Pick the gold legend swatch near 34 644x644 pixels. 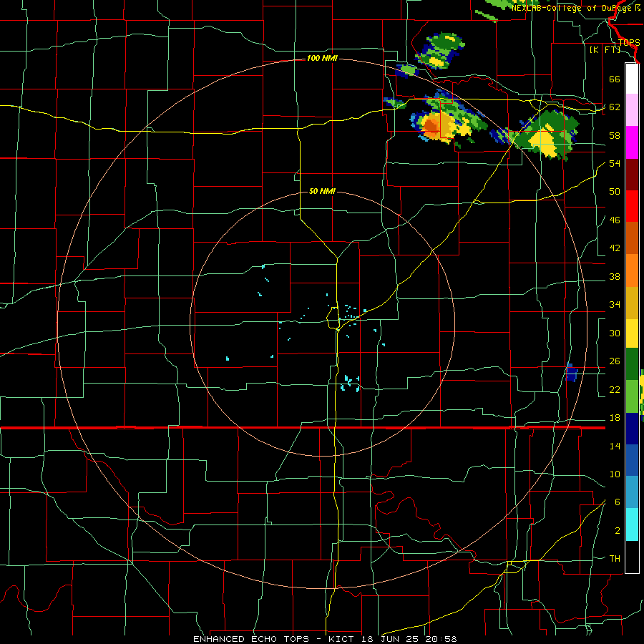(x=632, y=303)
